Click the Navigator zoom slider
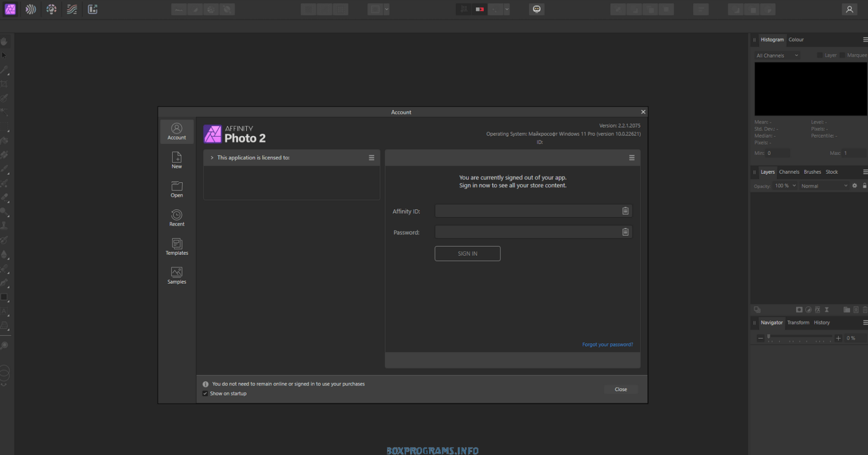The height and width of the screenshot is (455, 868). click(799, 338)
